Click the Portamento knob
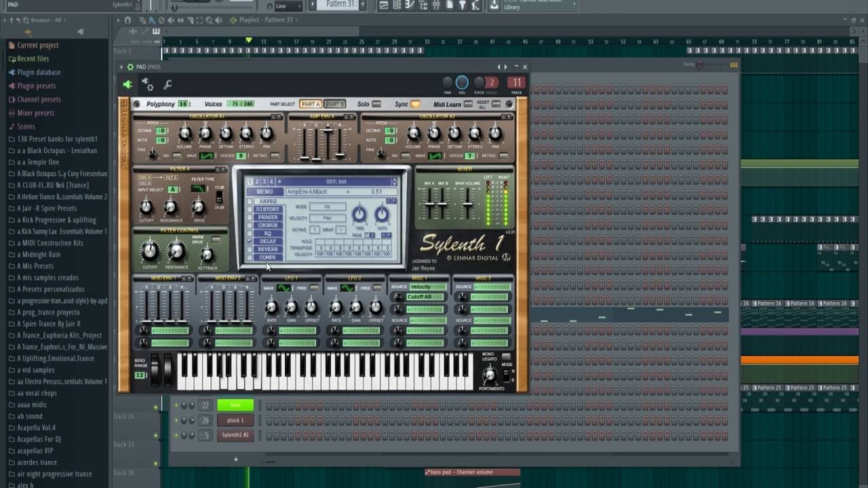868x488 pixels. (490, 375)
